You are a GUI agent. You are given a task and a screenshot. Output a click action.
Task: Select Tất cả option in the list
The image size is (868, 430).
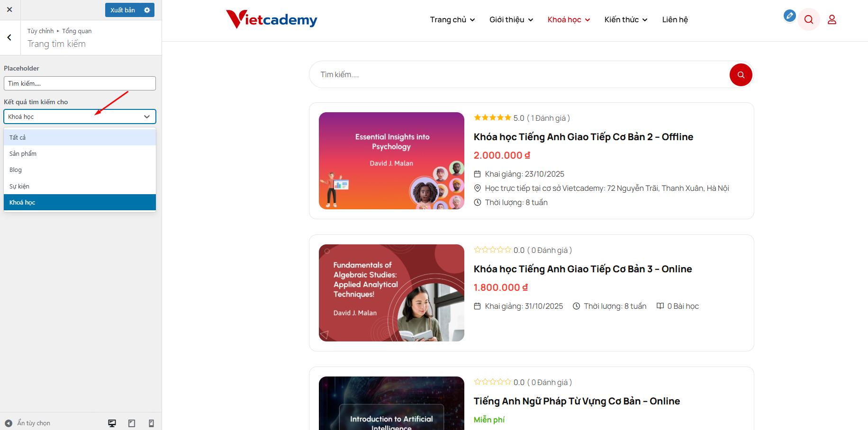pyautogui.click(x=80, y=137)
